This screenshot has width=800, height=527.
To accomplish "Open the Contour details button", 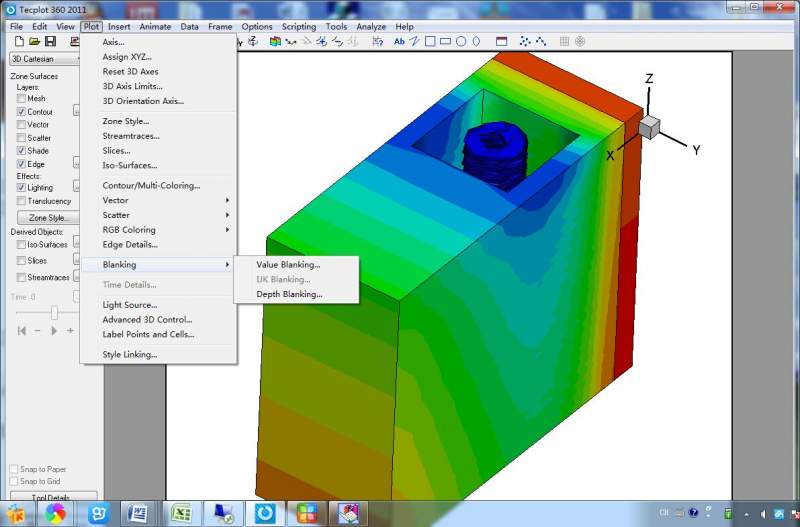I will (x=76, y=112).
